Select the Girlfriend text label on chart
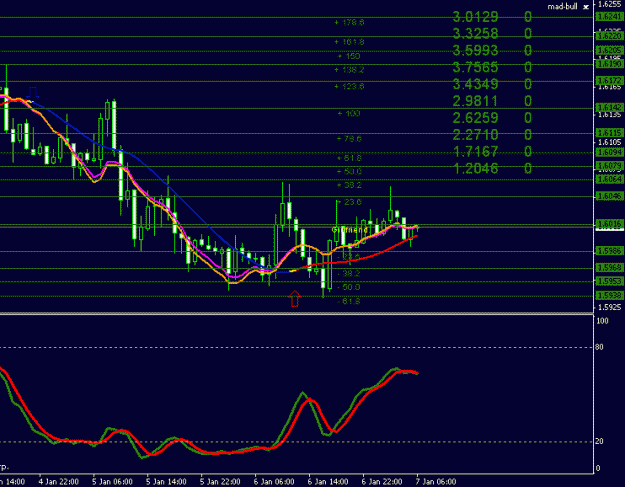625x487 pixels. [x=350, y=230]
